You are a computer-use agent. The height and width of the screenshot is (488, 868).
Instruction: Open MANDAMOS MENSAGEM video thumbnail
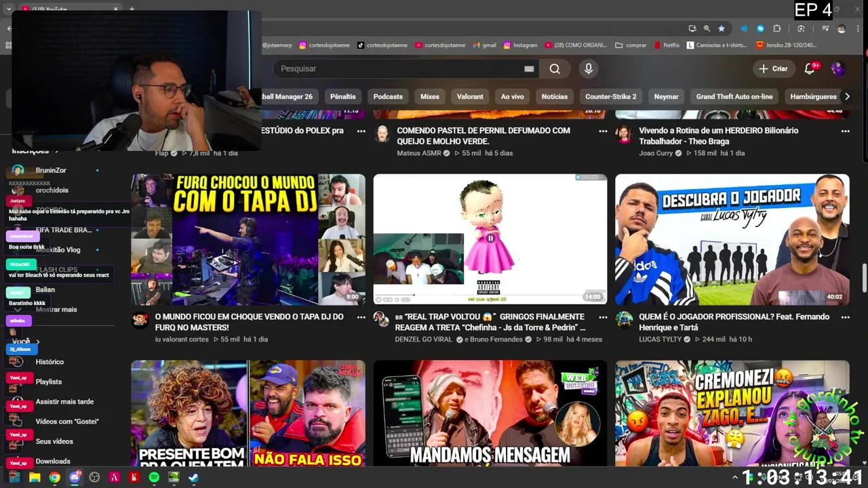click(x=490, y=413)
